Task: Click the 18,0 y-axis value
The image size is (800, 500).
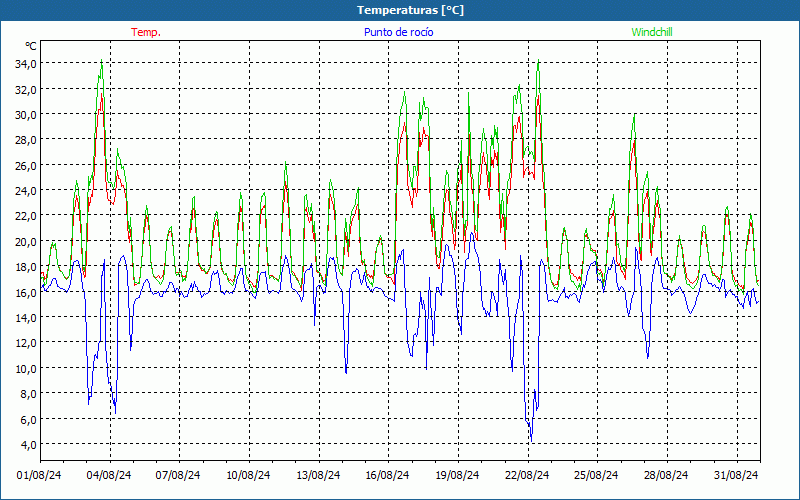Action: tap(26, 267)
